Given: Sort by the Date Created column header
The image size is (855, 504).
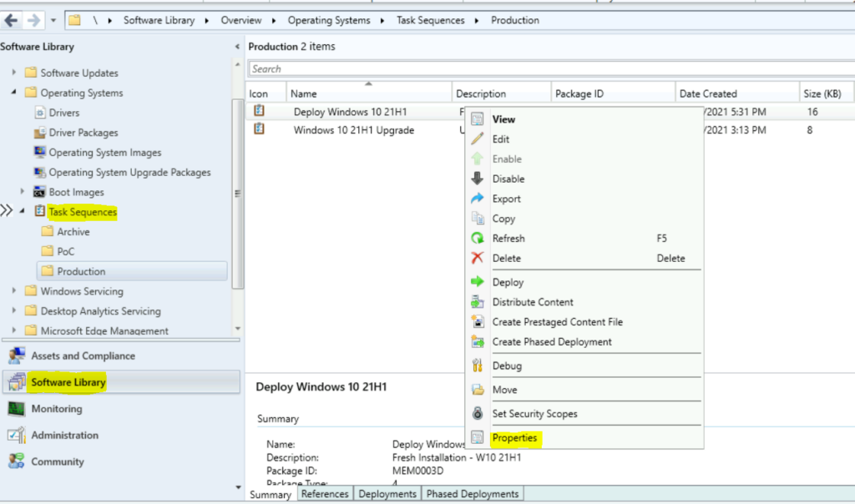Looking at the screenshot, I should pyautogui.click(x=737, y=93).
